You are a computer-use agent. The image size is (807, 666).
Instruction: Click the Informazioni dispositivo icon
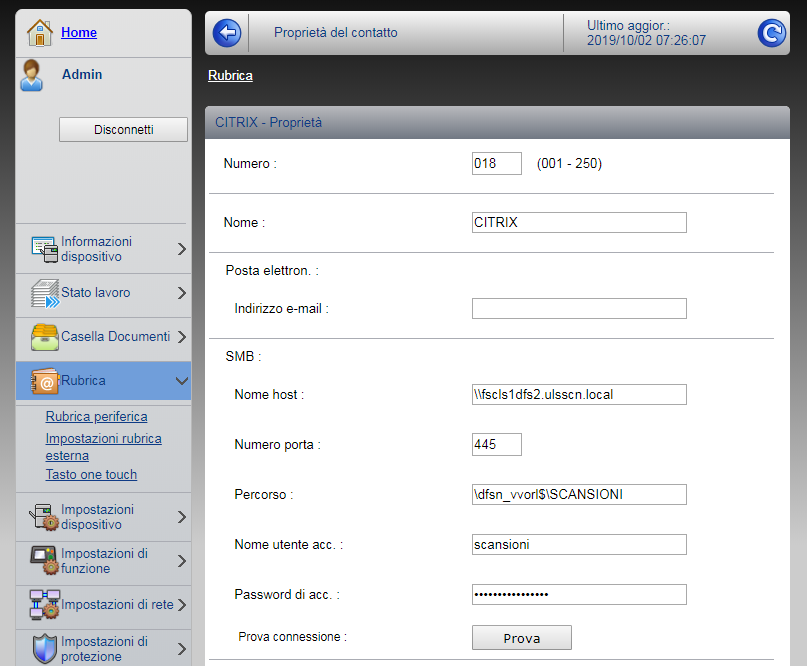pyautogui.click(x=45, y=249)
